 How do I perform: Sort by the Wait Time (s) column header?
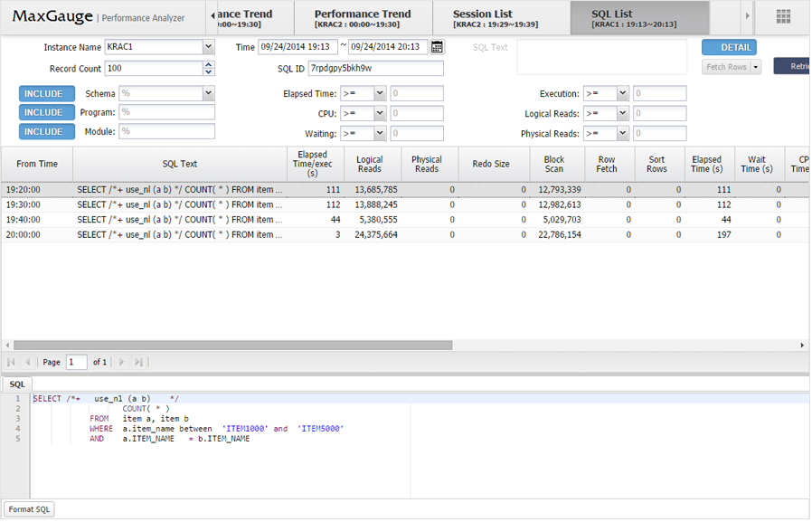coord(757,164)
